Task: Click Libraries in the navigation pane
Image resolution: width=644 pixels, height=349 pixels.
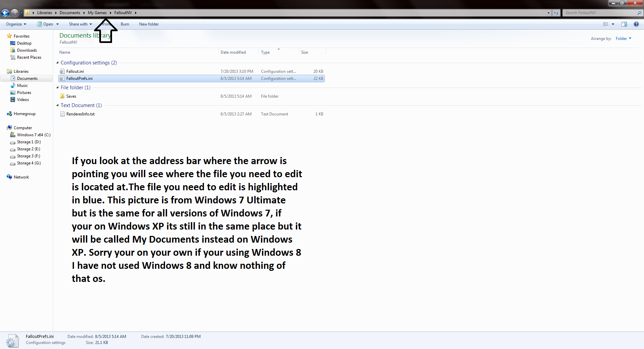Action: click(x=21, y=71)
